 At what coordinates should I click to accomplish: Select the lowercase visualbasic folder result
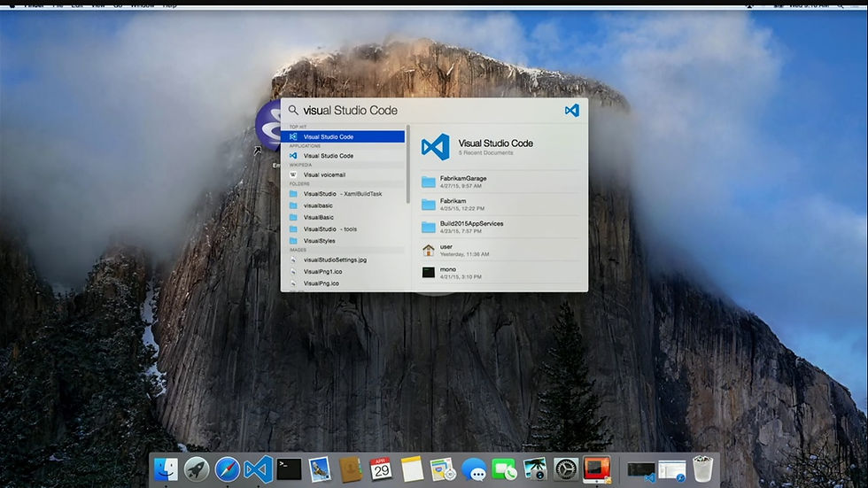344,205
